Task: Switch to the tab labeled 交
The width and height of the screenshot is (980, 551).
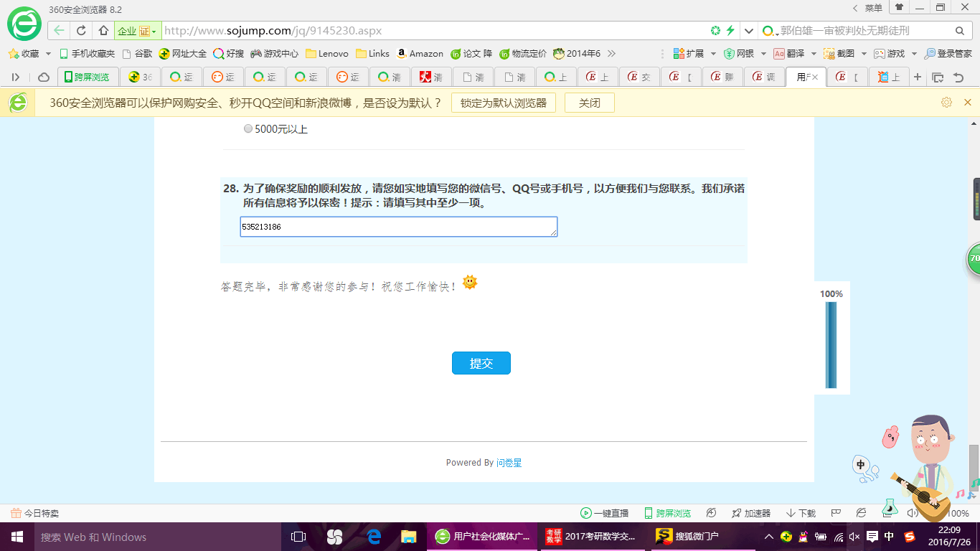Action: [x=640, y=77]
